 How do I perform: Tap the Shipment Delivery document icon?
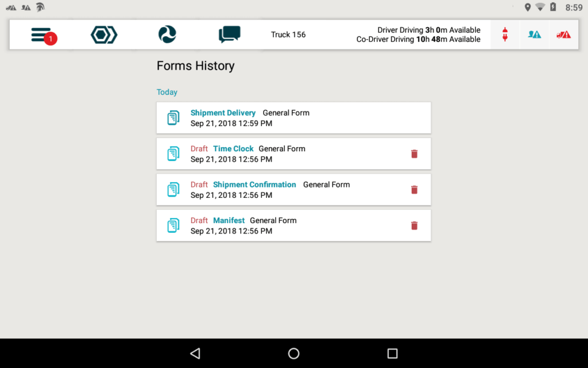[x=173, y=118]
